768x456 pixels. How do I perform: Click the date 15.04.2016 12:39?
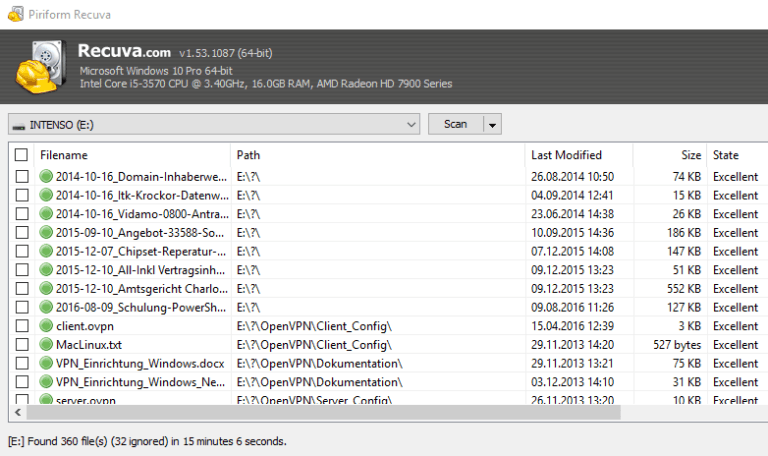(x=572, y=326)
